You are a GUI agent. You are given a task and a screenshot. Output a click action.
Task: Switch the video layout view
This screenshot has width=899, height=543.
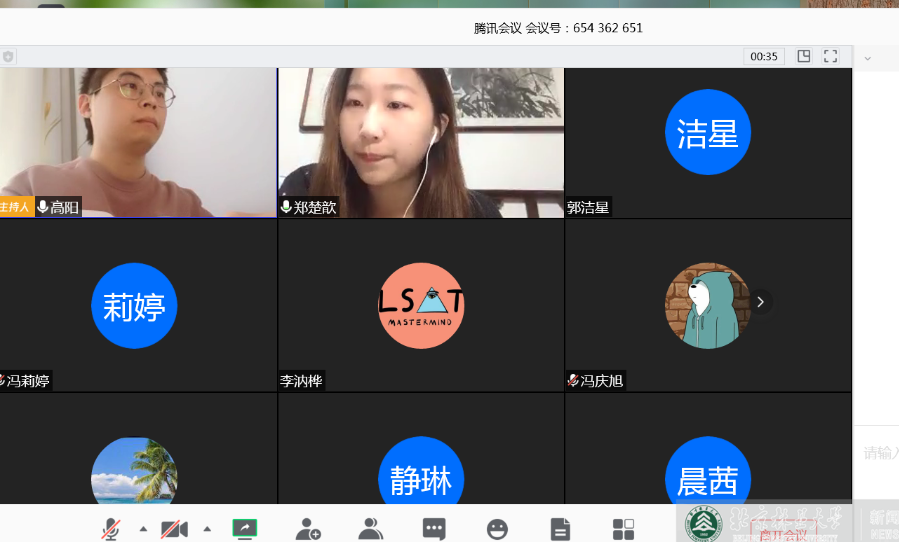(x=804, y=56)
